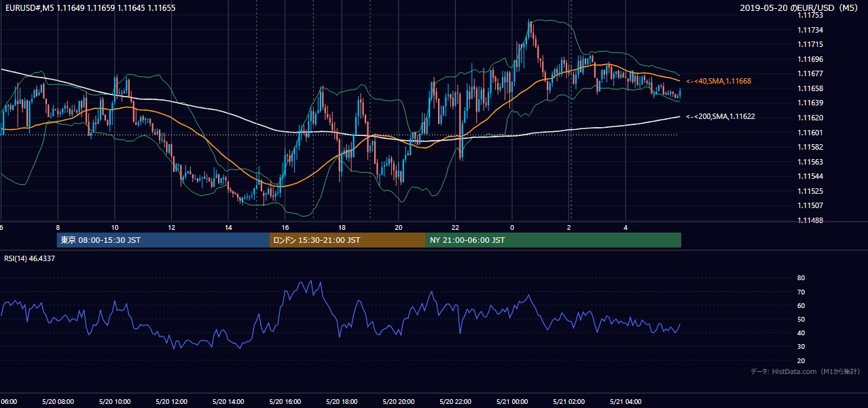Image resolution: width=868 pixels, height=408 pixels.
Task: Click hour label 16 under price chart
Action: click(x=285, y=227)
